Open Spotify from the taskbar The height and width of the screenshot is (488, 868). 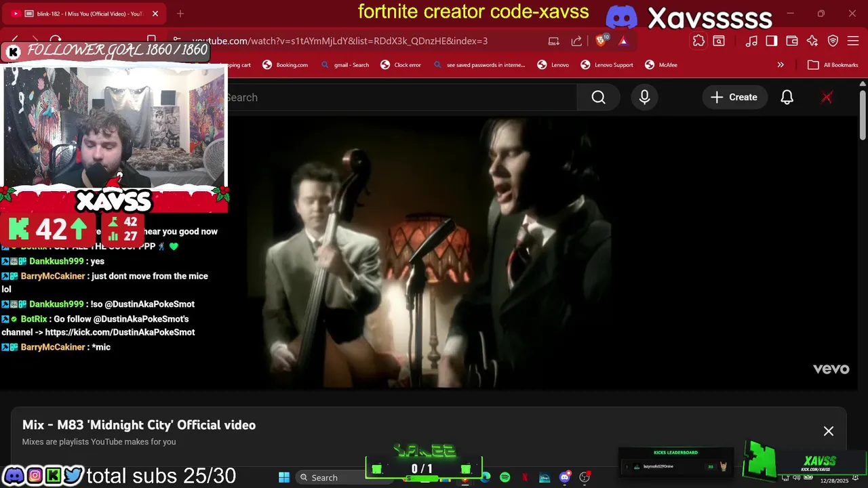click(505, 478)
